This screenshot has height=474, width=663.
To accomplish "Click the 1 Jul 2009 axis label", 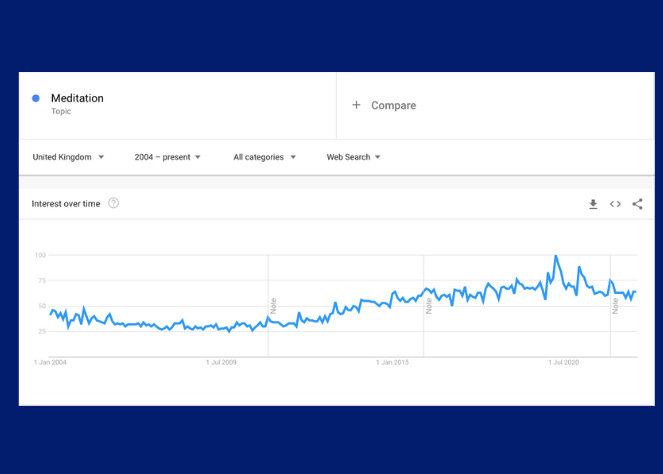I will [221, 362].
